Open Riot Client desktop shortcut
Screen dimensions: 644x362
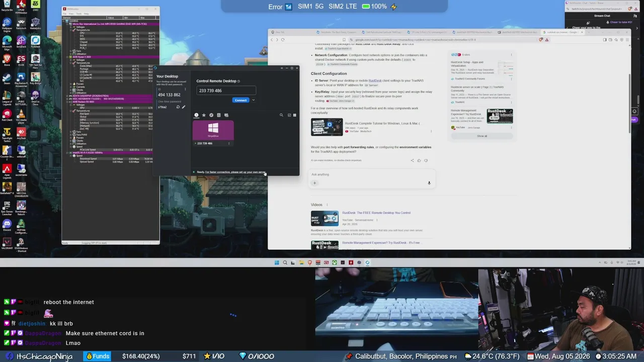tap(7, 116)
